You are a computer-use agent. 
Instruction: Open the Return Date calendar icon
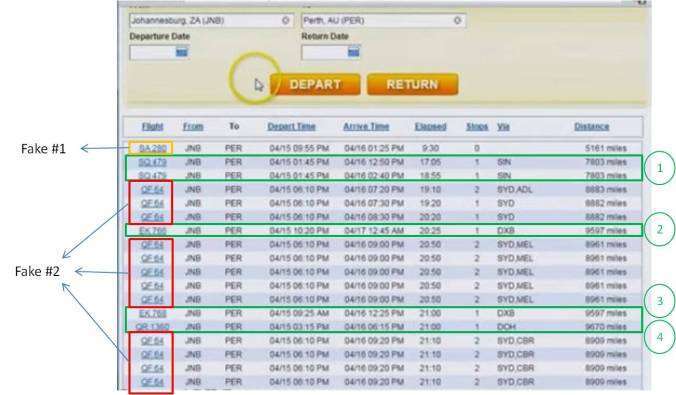(354, 53)
